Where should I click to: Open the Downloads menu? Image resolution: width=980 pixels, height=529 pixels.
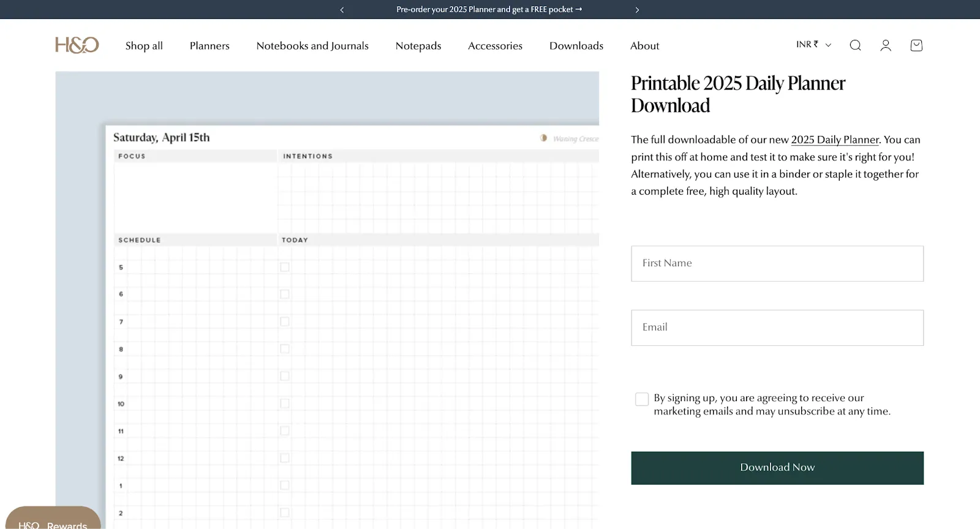[x=576, y=46]
